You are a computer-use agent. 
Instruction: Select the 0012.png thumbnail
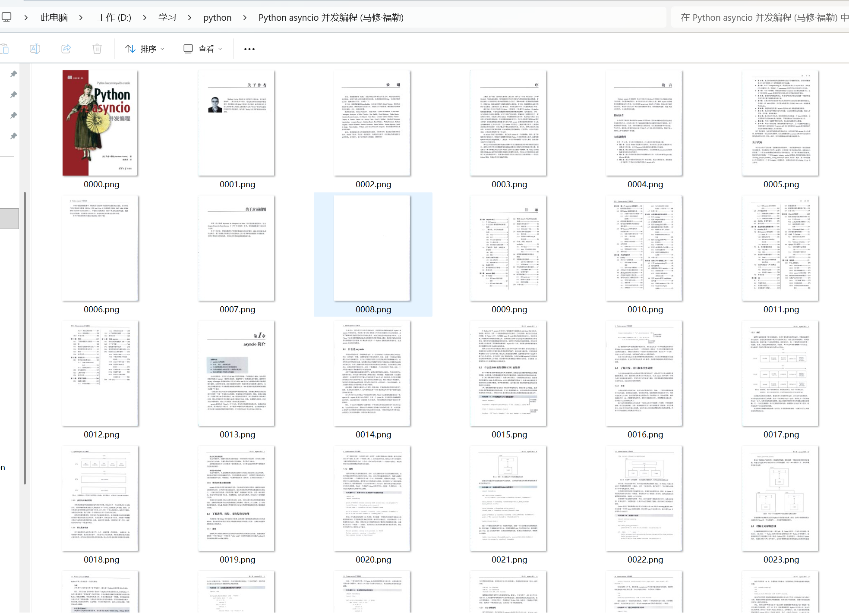[100, 373]
